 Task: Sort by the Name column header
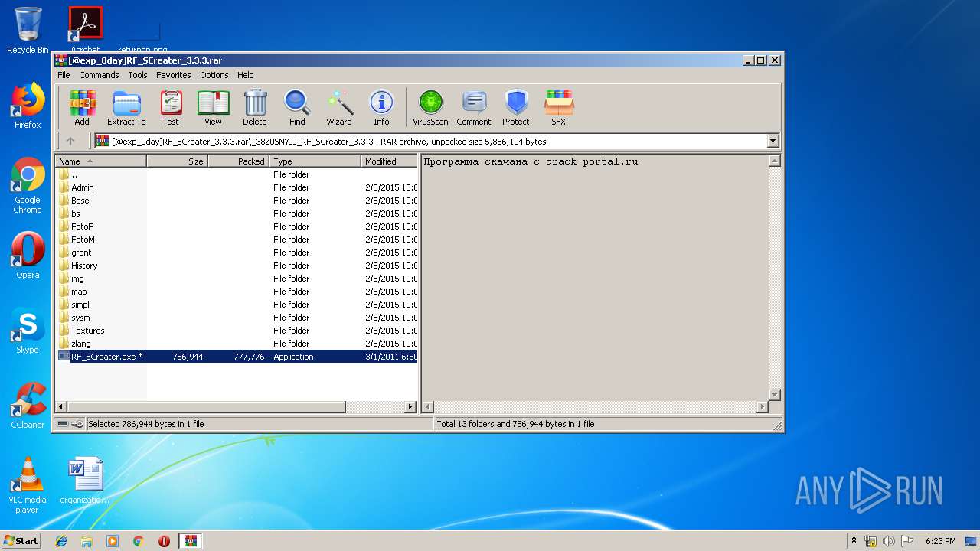[101, 161]
